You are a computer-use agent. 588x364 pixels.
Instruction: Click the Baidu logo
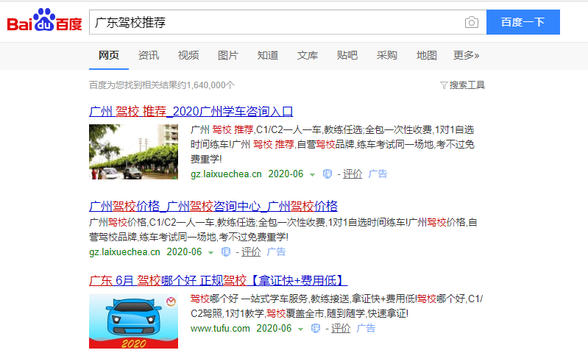45,20
